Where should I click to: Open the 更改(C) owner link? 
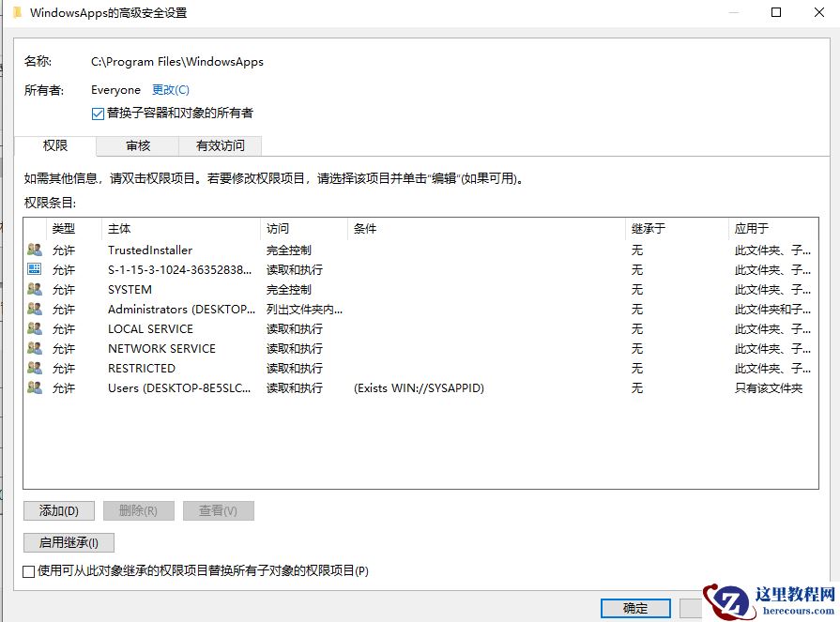(x=170, y=89)
